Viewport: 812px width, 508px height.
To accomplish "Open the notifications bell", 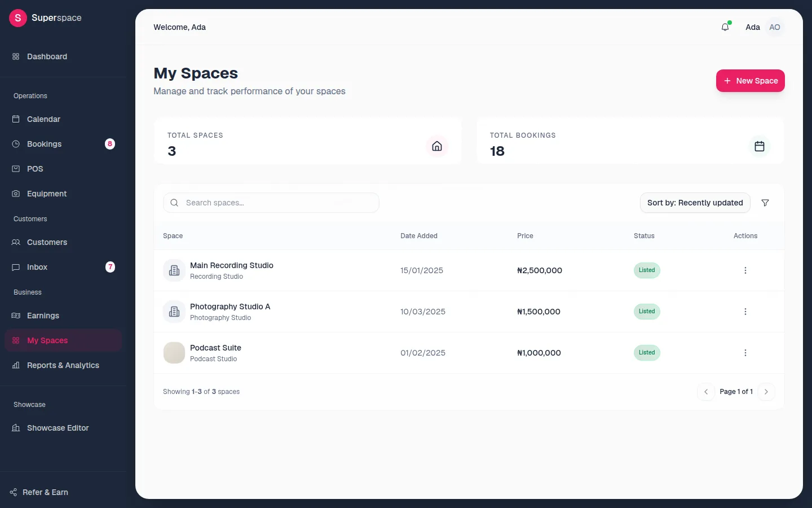I will click(725, 27).
